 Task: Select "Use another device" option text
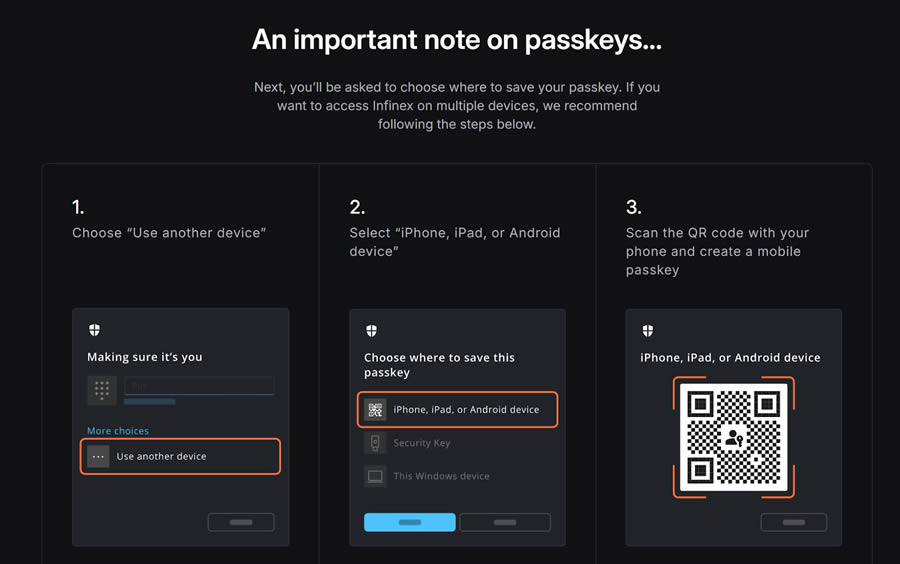[x=161, y=456]
